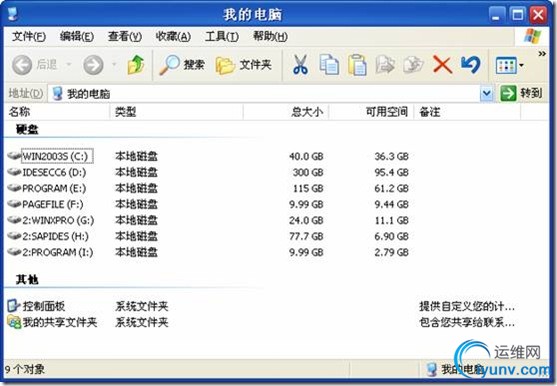Click the blue Undo arrow icon
This screenshot has width=557, height=386.
pyautogui.click(x=471, y=65)
